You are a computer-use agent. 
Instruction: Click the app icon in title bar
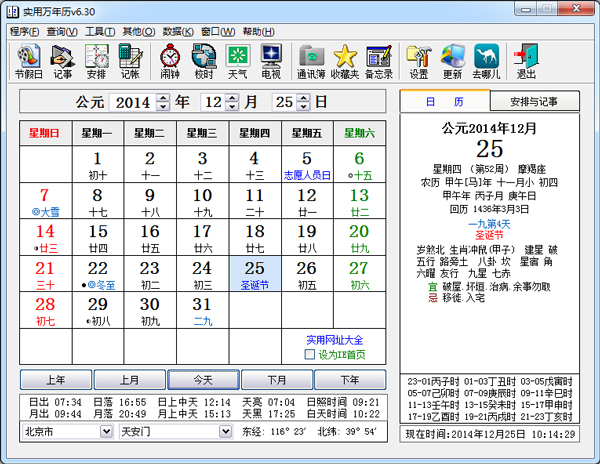12,11
